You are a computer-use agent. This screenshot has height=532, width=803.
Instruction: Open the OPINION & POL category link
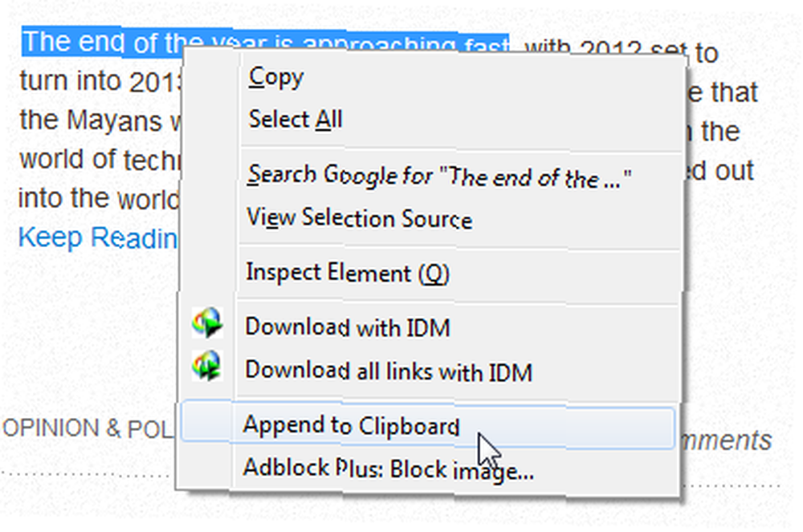(x=88, y=428)
